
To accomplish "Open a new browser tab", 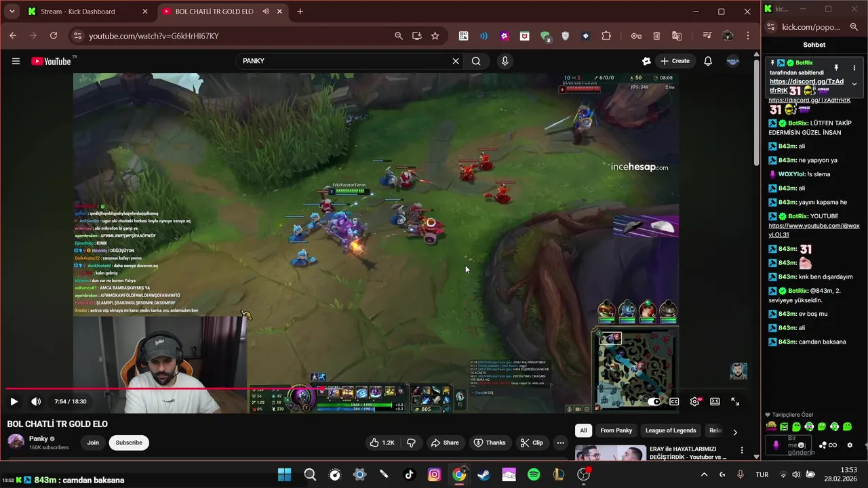I will 300,12.
